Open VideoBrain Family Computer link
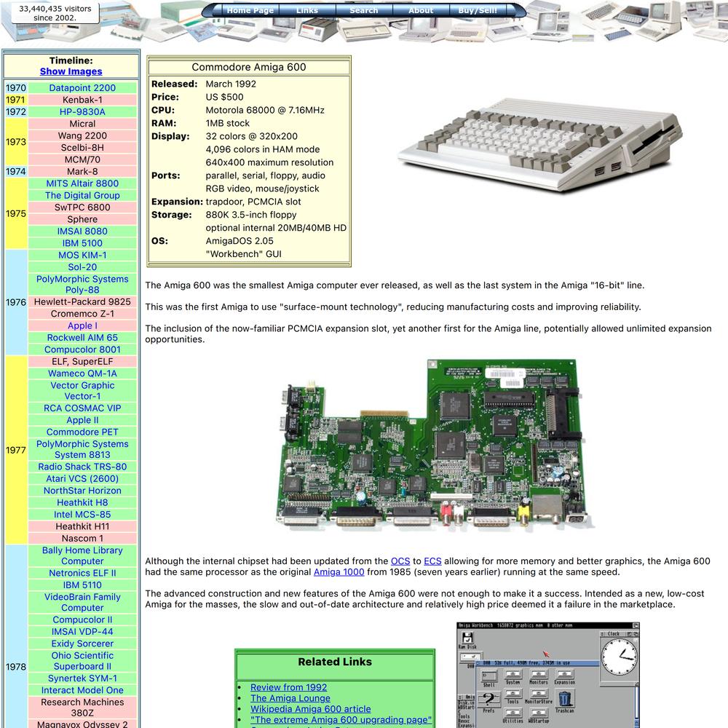Viewport: 728px width, 728px height. point(82,602)
